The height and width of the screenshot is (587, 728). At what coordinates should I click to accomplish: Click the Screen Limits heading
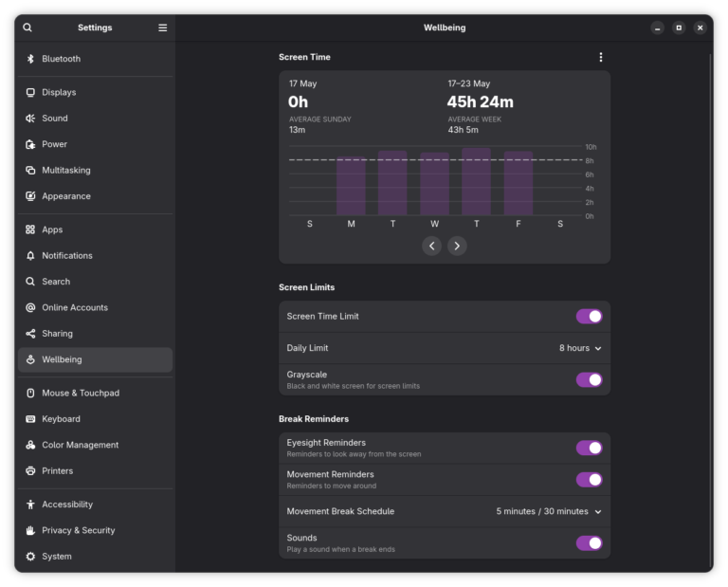pos(306,287)
